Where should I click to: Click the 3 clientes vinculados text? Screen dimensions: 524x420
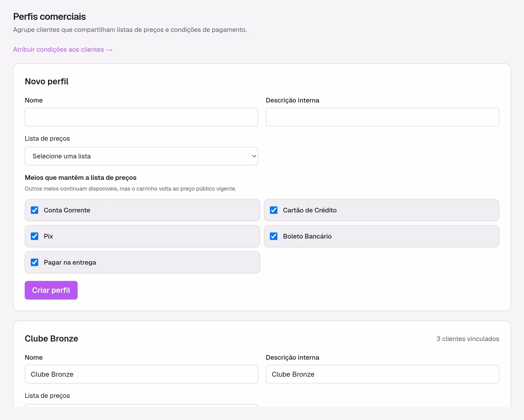point(468,339)
